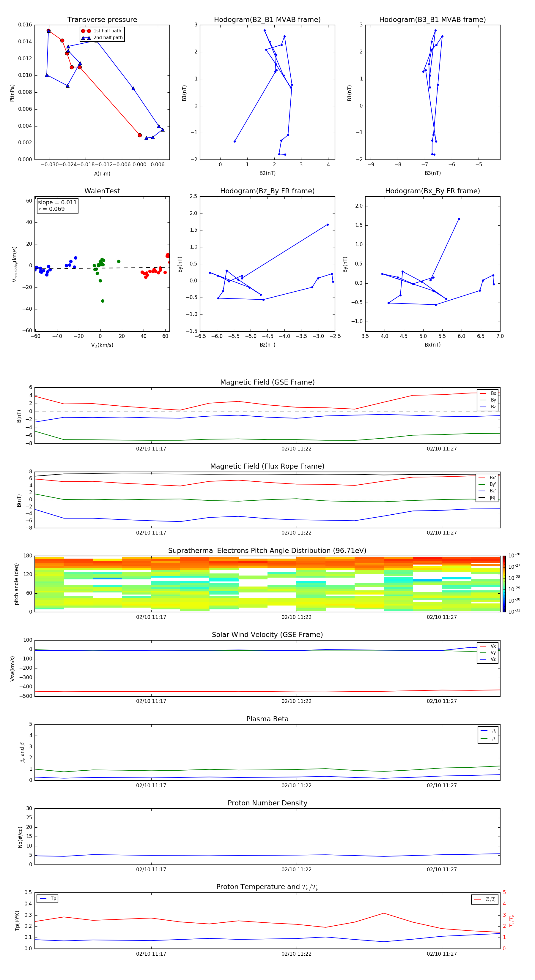The image size is (535, 980).
Task: Click the 'B2(nT)' x-axis label
Action: coord(267,173)
